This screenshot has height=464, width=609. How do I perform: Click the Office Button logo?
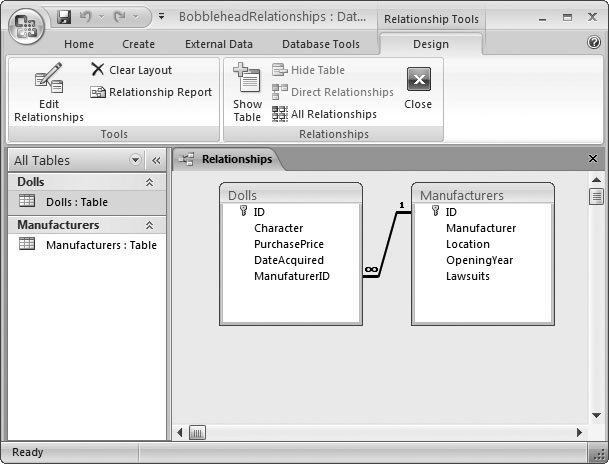[x=26, y=24]
